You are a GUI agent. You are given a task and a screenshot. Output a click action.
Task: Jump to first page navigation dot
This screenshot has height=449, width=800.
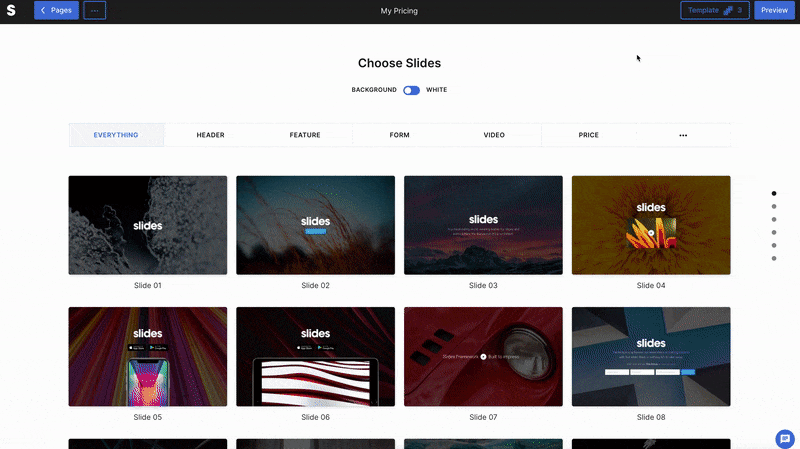tap(774, 193)
